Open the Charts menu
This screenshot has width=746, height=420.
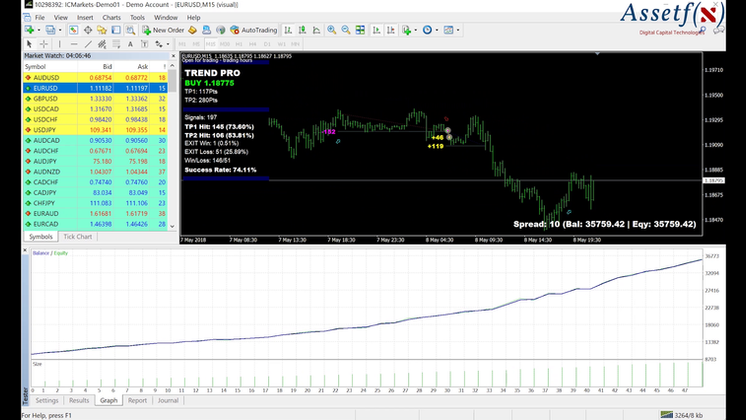point(111,18)
